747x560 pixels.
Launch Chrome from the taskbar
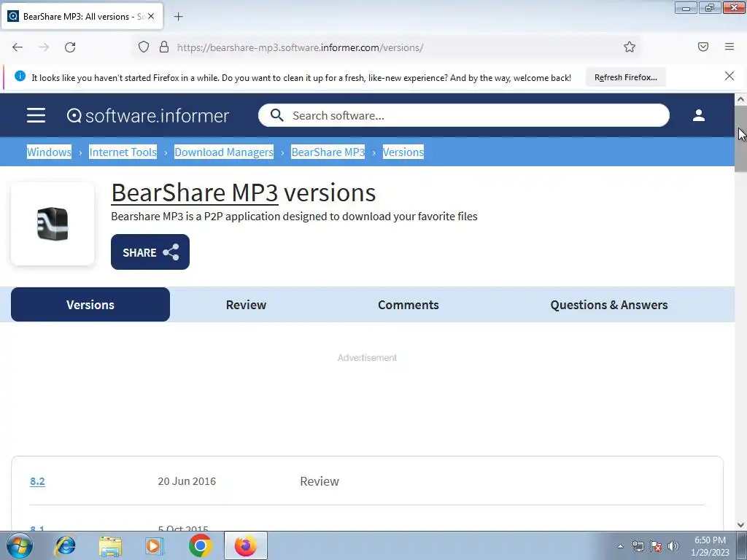point(200,545)
